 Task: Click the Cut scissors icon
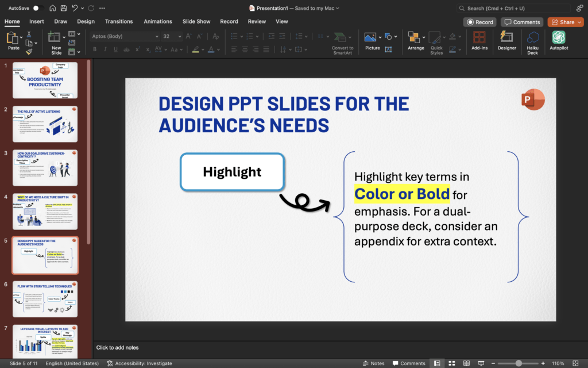(29, 34)
